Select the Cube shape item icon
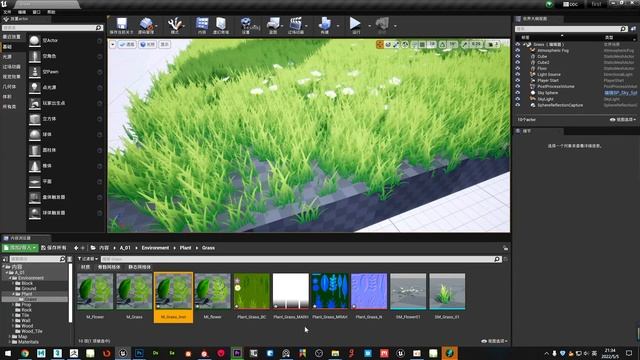The image size is (640, 360). 35,119
